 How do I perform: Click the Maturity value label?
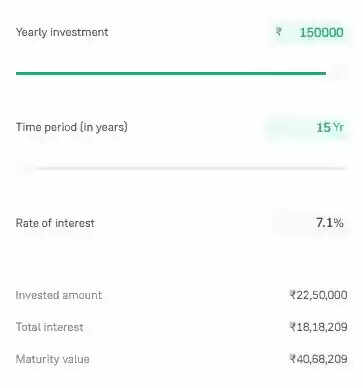(x=52, y=359)
